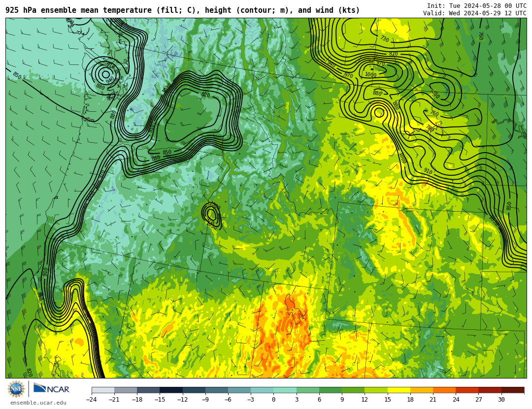Click the 21 colorbar tick label

433,400
